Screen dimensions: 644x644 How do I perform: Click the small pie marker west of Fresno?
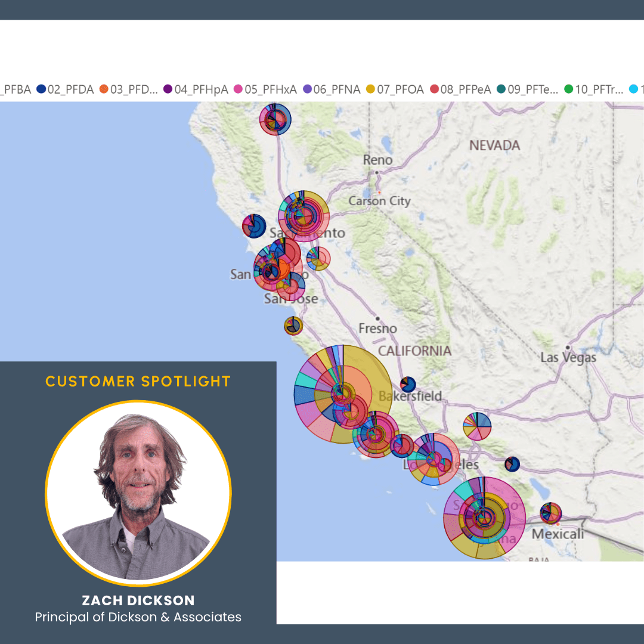pyautogui.click(x=293, y=326)
